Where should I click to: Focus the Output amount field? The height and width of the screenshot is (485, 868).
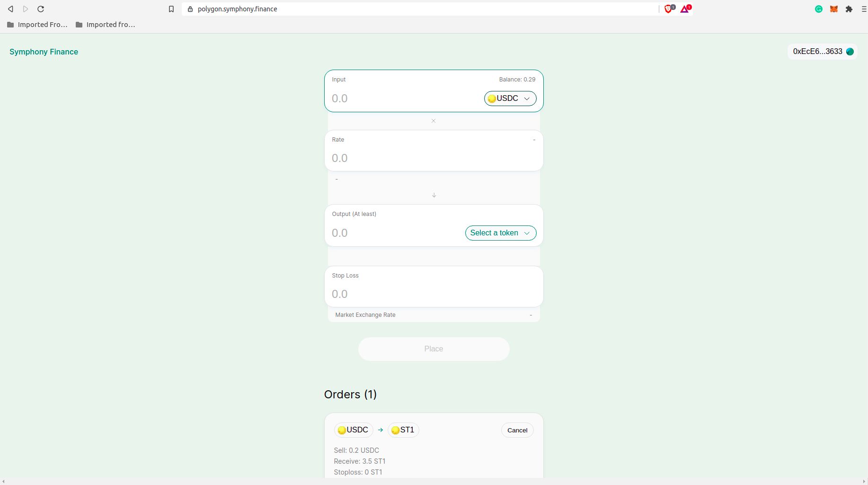[x=395, y=233]
